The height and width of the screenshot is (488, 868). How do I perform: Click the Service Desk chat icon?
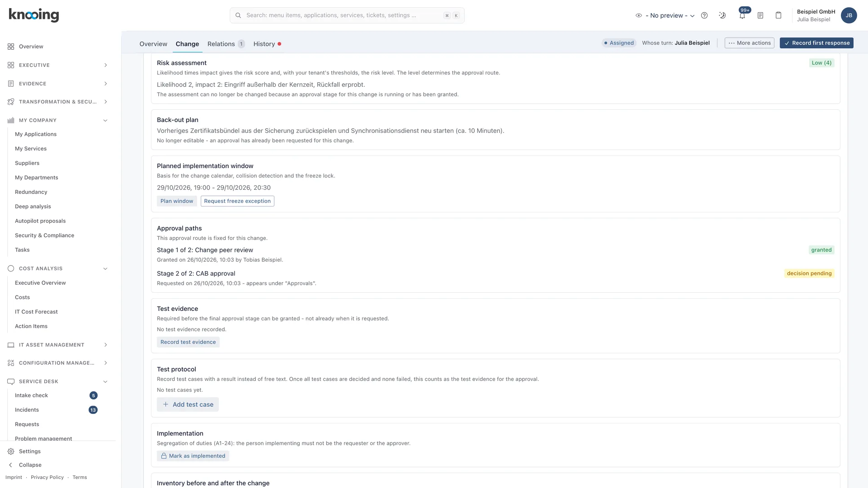[x=11, y=381]
